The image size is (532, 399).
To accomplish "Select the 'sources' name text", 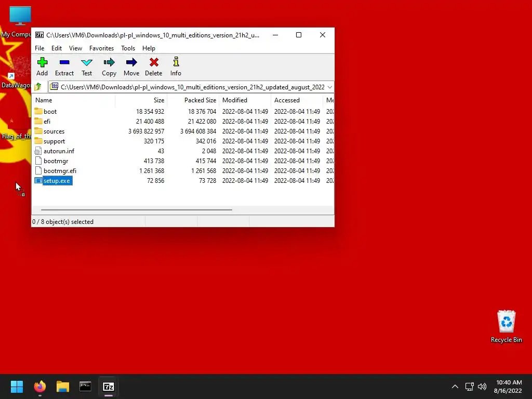I will click(x=54, y=131).
